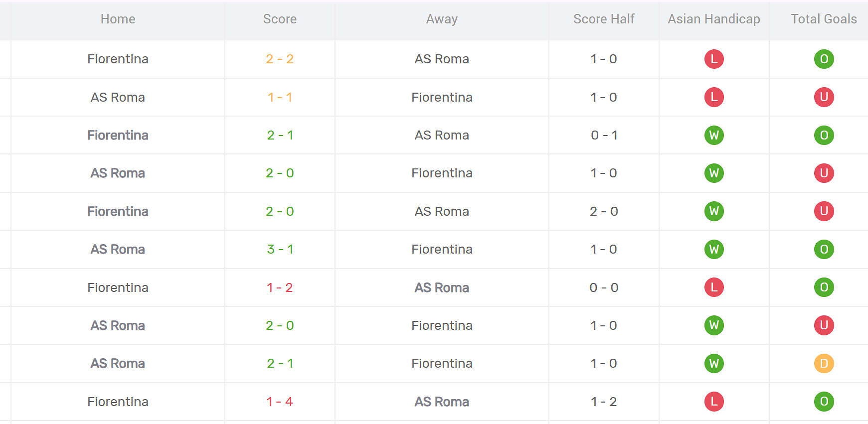Click the green O badge in the 1-4 match row
The width and height of the screenshot is (868, 424).
tap(824, 402)
